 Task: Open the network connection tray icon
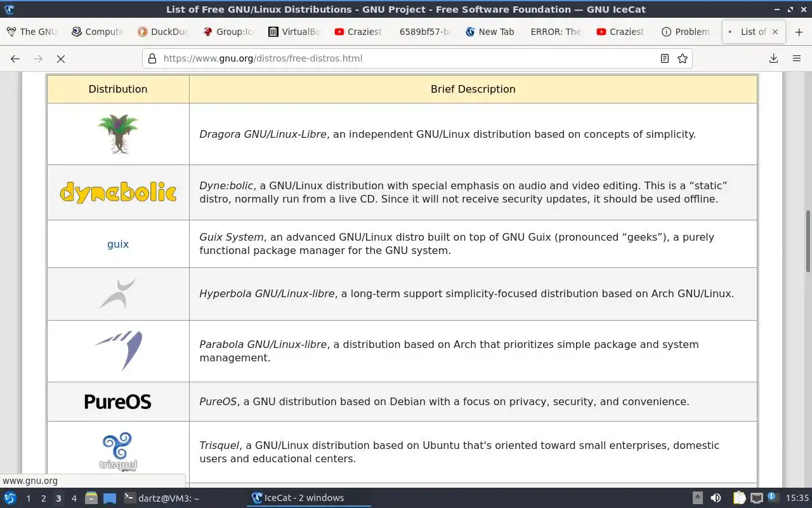click(757, 498)
